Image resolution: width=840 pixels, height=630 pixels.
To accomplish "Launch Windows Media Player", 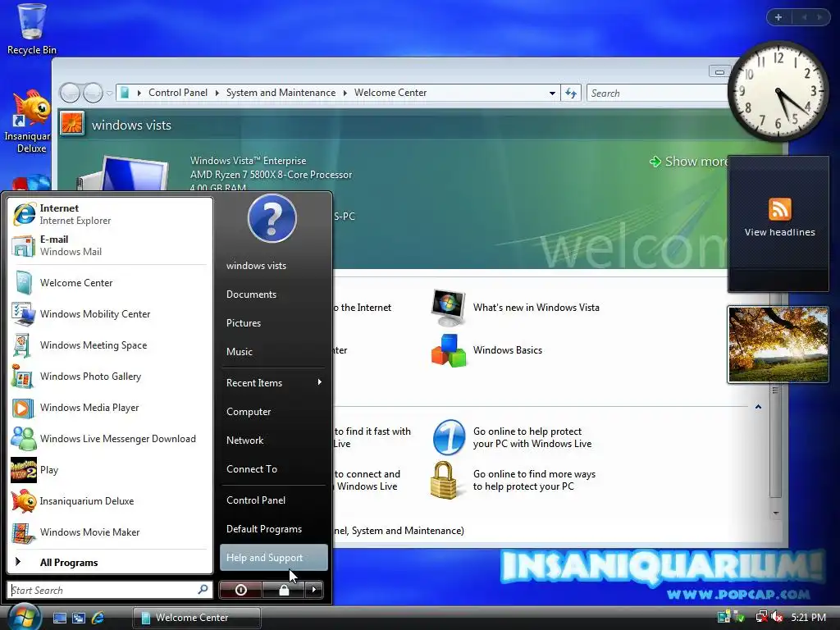I will [109, 407].
